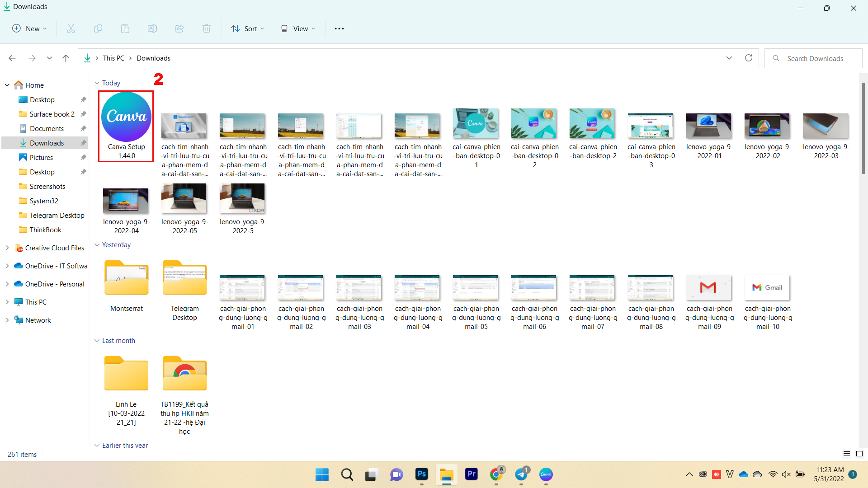Launch Photoshop from the taskbar

421,474
